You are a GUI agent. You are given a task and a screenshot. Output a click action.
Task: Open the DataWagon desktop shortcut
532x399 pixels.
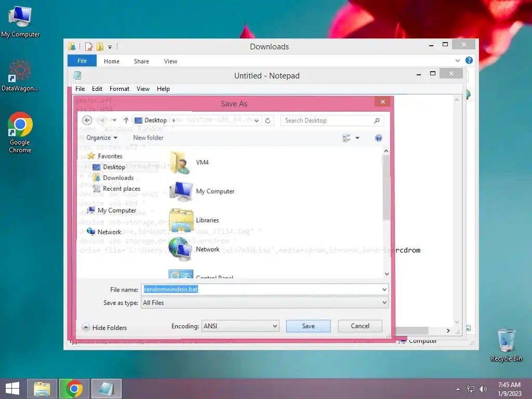click(20, 76)
